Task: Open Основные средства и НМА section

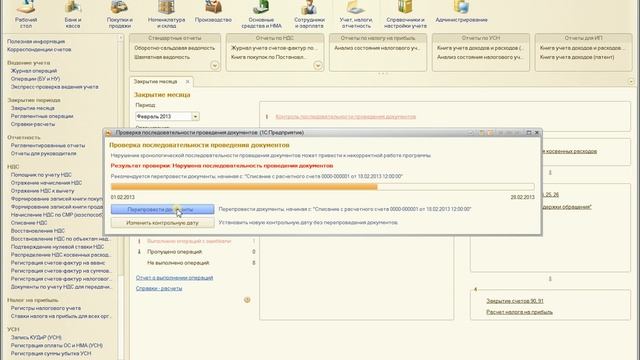Action: 261,15
